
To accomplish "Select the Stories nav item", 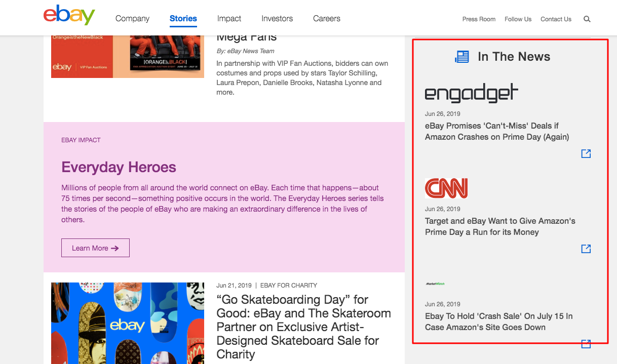I will (x=183, y=18).
